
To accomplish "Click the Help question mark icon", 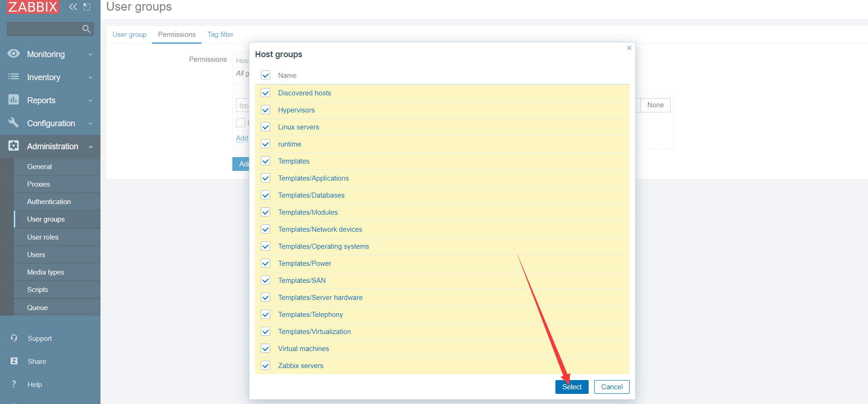I will [14, 384].
